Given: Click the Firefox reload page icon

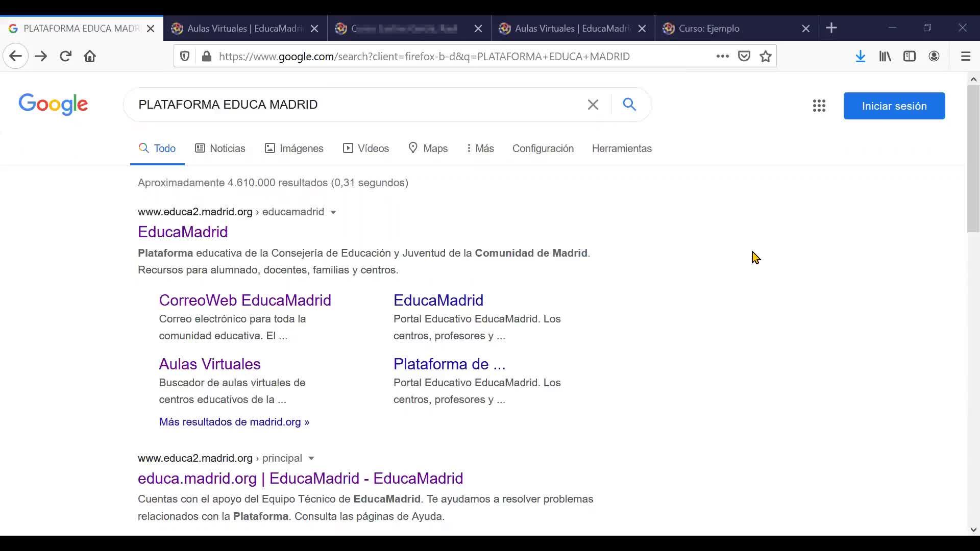Looking at the screenshot, I should coord(65,56).
